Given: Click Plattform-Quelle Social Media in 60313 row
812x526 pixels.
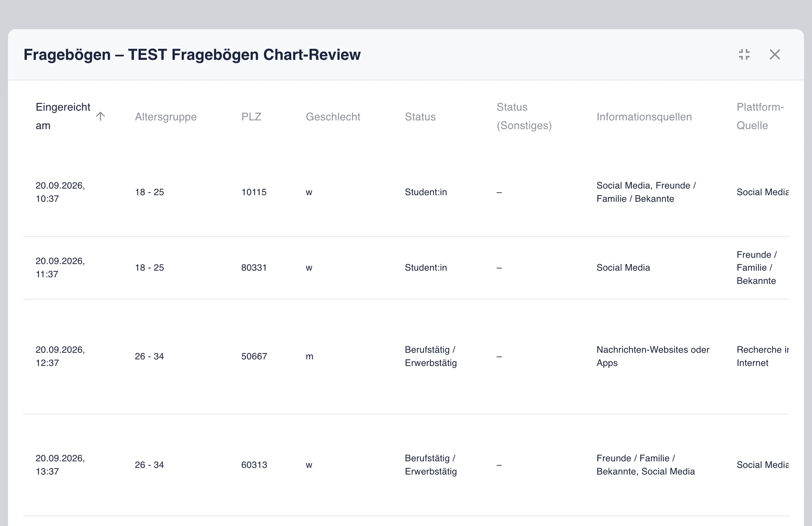Looking at the screenshot, I should [x=762, y=465].
